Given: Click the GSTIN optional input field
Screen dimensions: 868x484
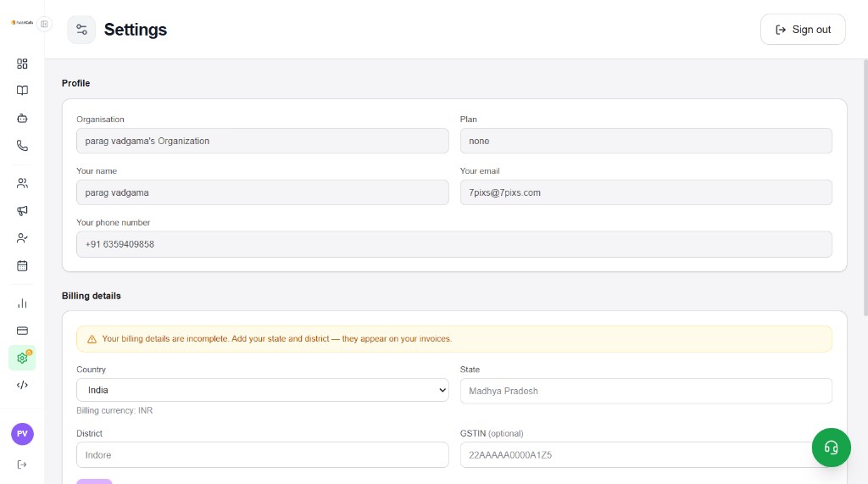Looking at the screenshot, I should tap(646, 454).
